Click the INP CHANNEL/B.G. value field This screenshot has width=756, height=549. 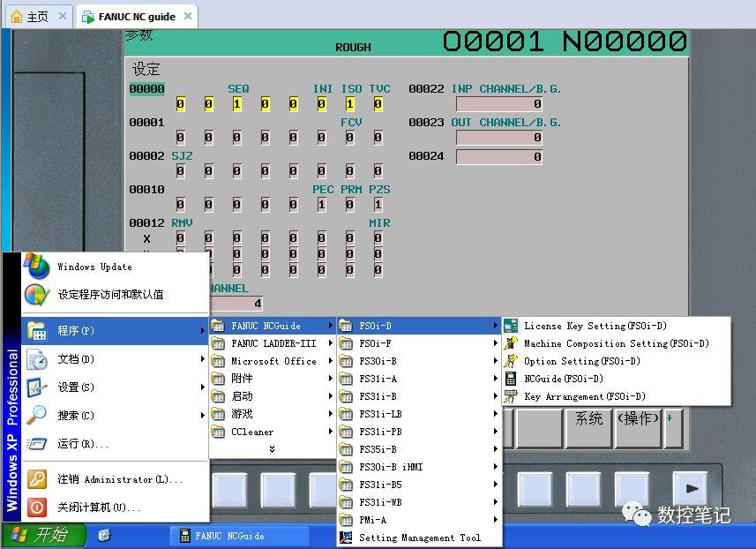pyautogui.click(x=498, y=103)
